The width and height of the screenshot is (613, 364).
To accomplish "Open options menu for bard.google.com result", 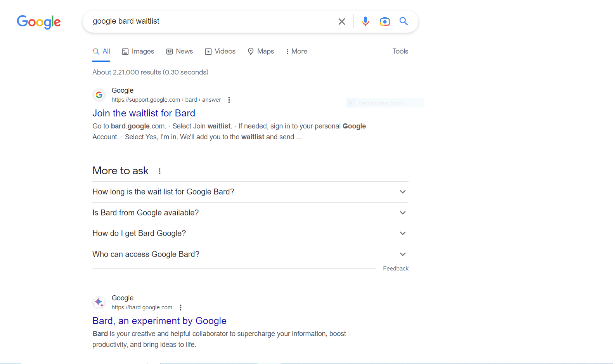I will [180, 307].
